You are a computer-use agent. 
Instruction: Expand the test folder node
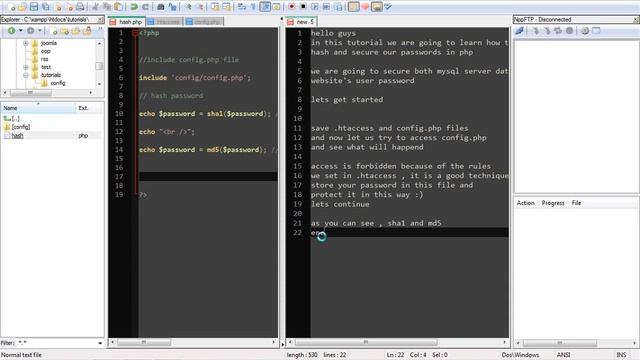(x=26, y=67)
